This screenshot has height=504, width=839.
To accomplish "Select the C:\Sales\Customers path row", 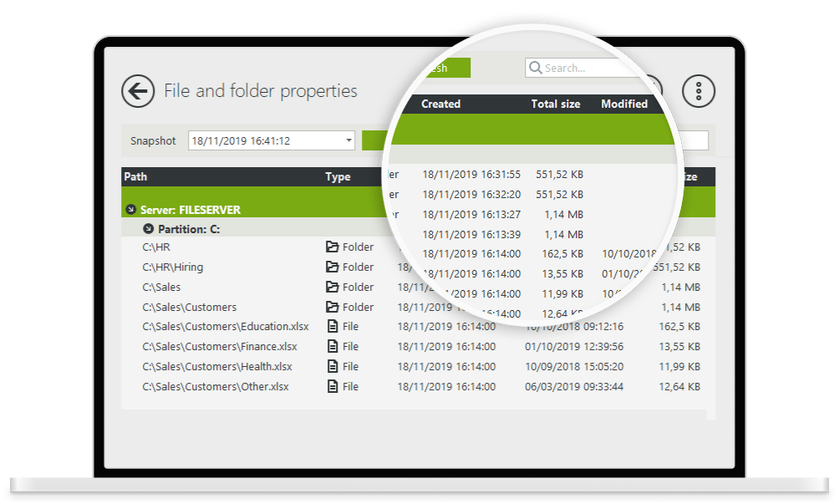I will pyautogui.click(x=190, y=307).
